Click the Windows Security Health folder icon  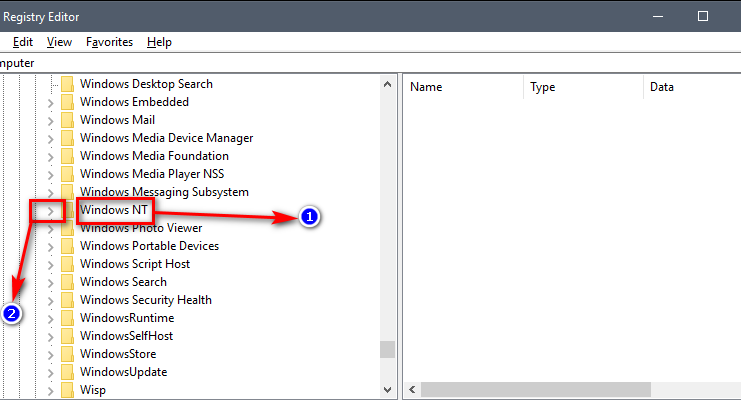coord(68,300)
